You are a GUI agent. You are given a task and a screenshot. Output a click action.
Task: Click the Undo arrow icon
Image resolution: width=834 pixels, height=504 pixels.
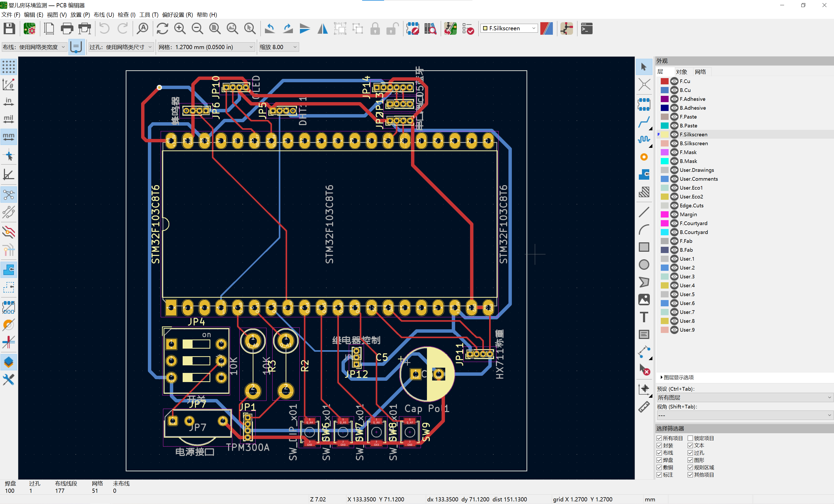pyautogui.click(x=105, y=28)
